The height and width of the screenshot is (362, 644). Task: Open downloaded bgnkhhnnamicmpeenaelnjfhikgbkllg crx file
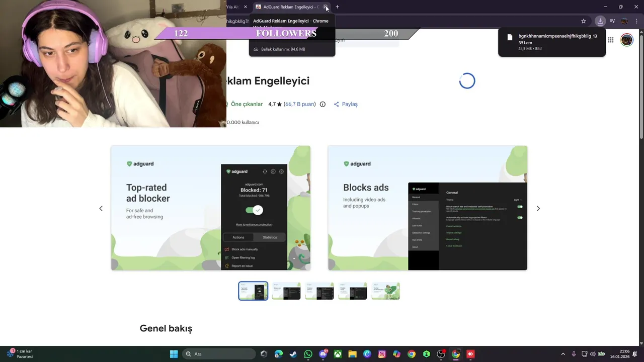552,43
